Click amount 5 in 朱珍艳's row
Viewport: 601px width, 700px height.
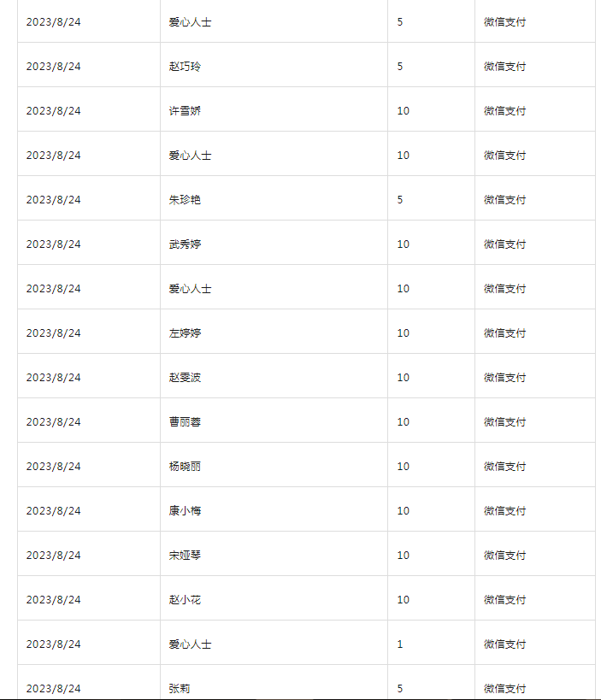point(400,199)
